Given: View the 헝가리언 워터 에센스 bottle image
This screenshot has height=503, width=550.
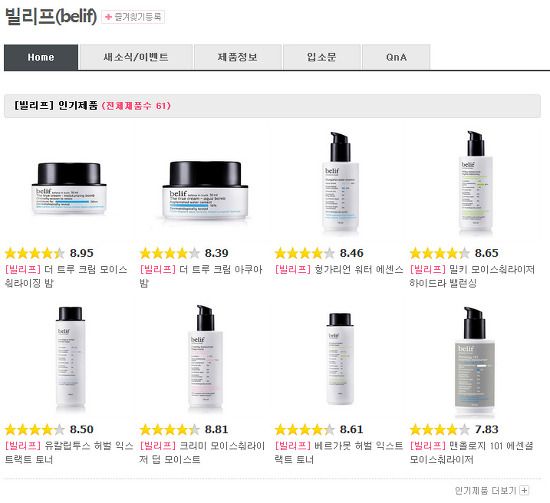Looking at the screenshot, I should [340, 182].
